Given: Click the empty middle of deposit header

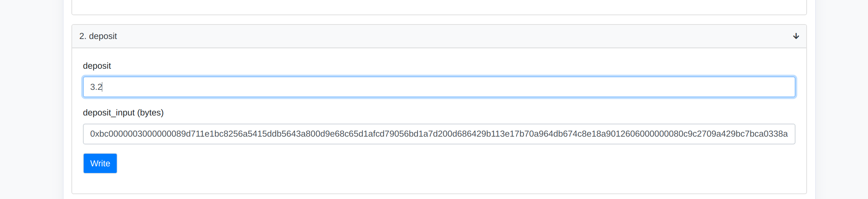Looking at the screenshot, I should tap(439, 36).
